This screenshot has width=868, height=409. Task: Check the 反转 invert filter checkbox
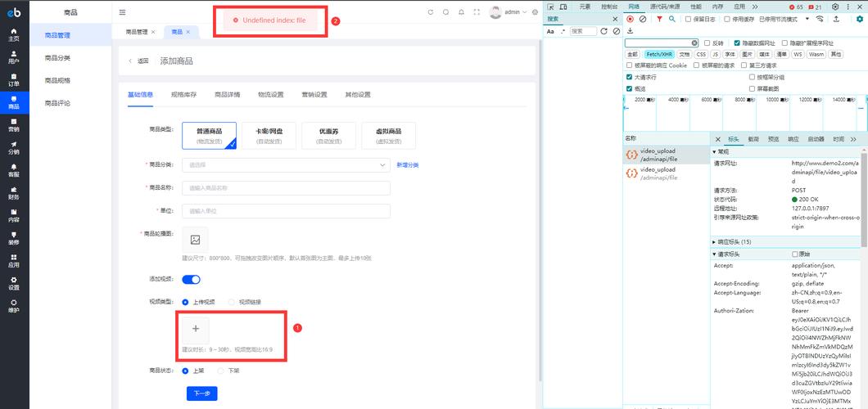(707, 43)
